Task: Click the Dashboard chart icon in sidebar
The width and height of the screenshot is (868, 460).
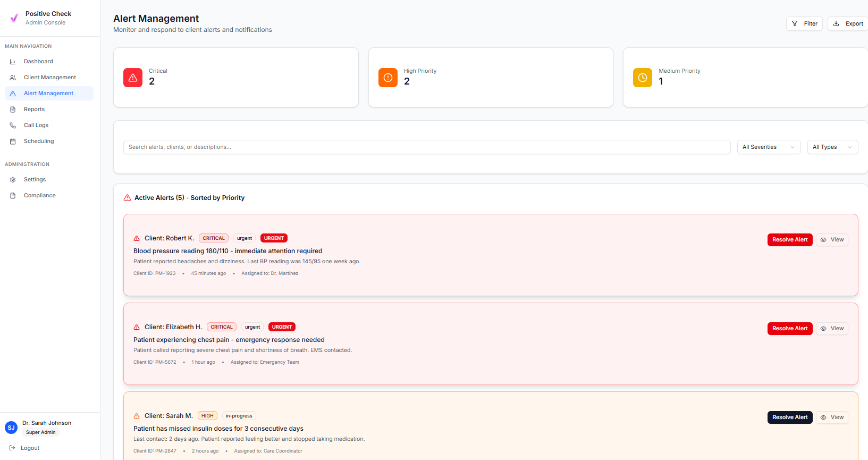Action: click(13, 62)
